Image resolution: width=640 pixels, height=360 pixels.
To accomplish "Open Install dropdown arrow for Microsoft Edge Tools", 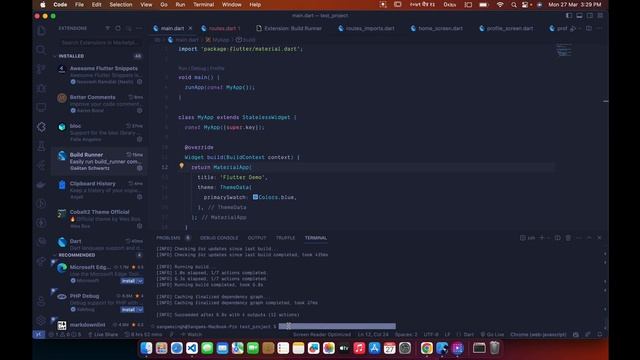I will 140,281.
